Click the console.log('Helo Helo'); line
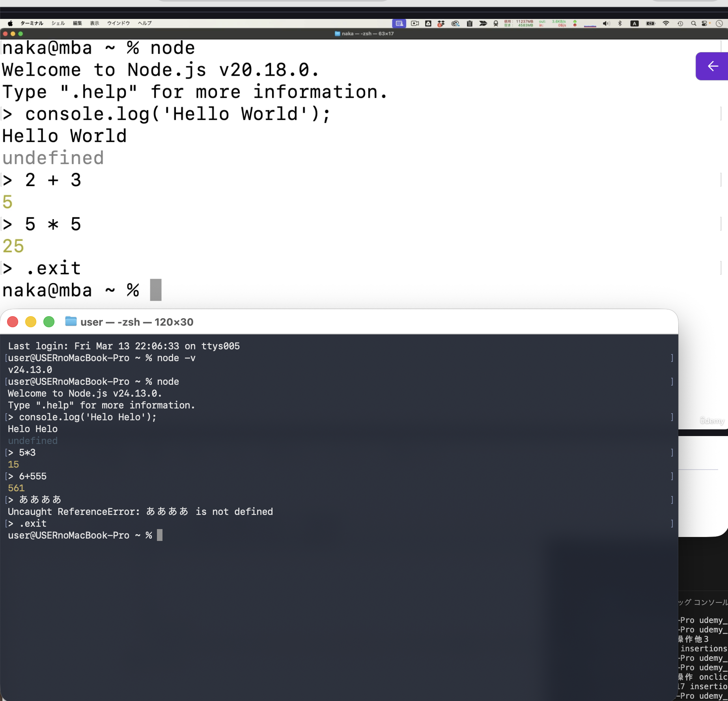Screen dimensions: 728x701 click(x=82, y=417)
